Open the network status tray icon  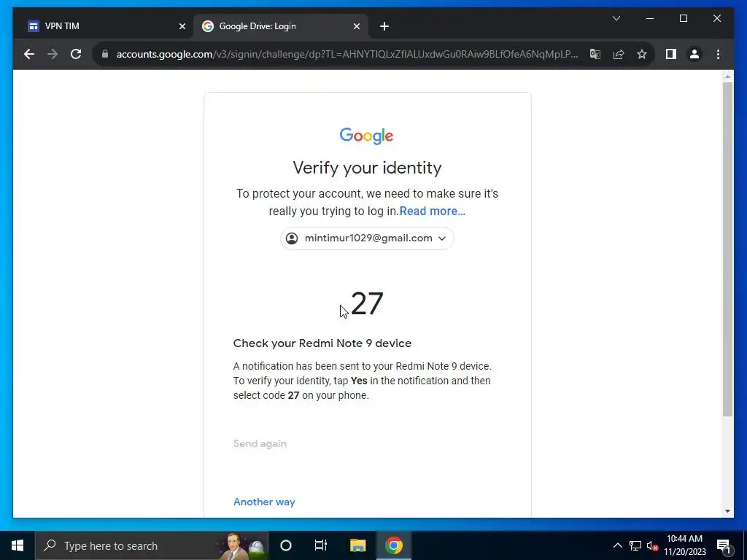pos(635,545)
